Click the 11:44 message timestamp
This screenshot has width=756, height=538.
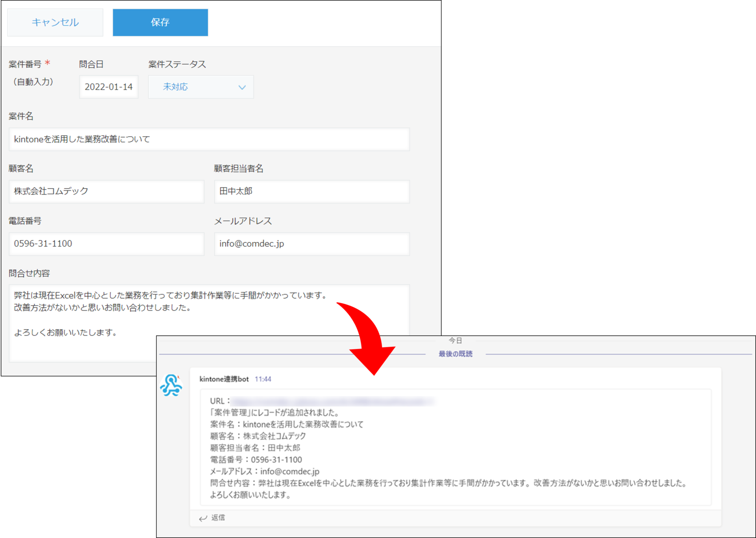(263, 379)
